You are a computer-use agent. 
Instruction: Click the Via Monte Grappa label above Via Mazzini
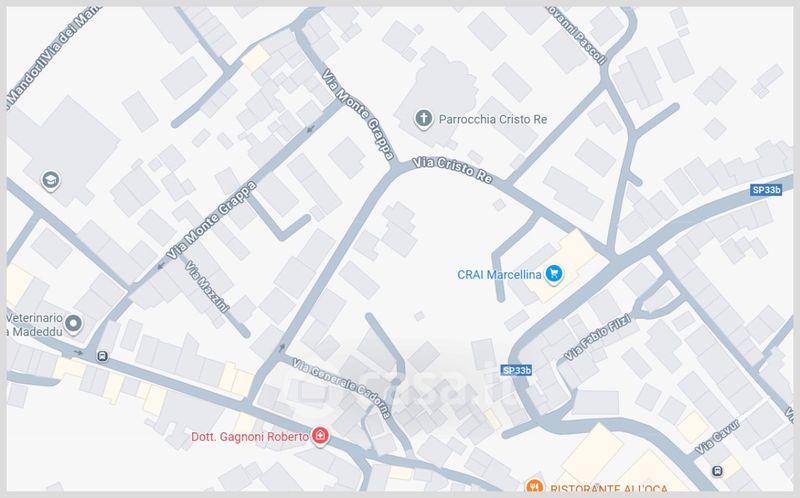pyautogui.click(x=211, y=220)
